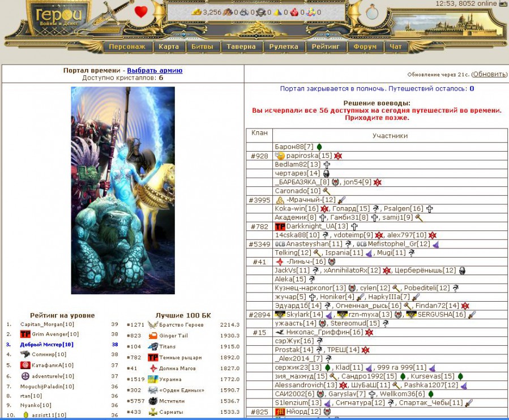
Task: Click the red @ icon beside КатафалкА
Action: [25, 365]
